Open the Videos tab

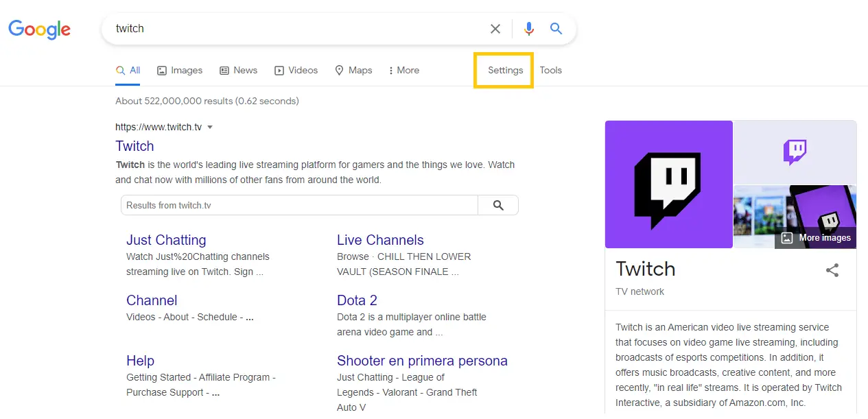296,70
